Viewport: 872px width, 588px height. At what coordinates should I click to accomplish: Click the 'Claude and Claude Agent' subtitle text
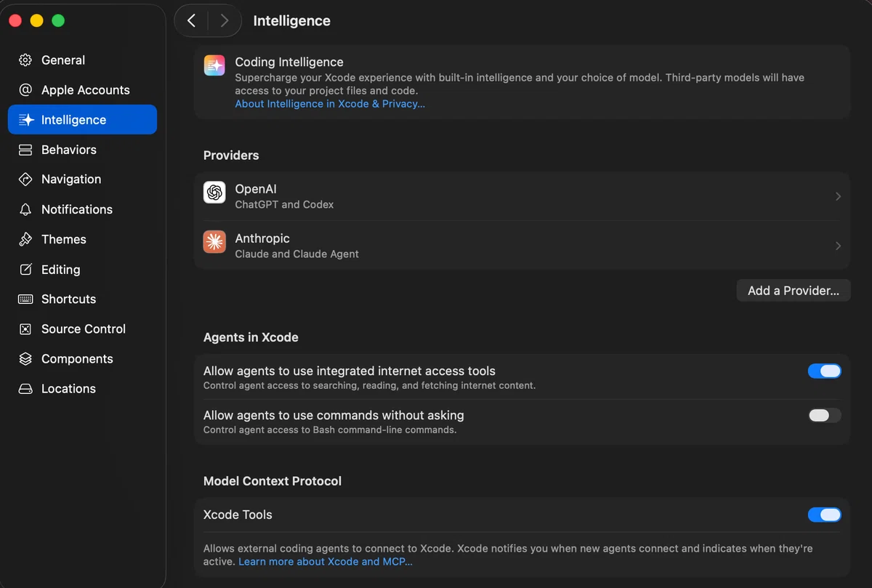296,254
